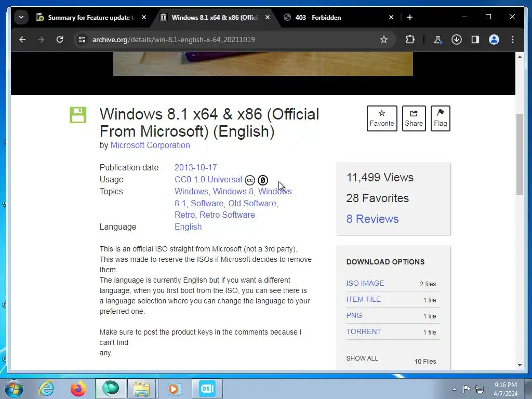532x399 pixels.
Task: Open the 8 Reviews link
Action: pyautogui.click(x=372, y=219)
